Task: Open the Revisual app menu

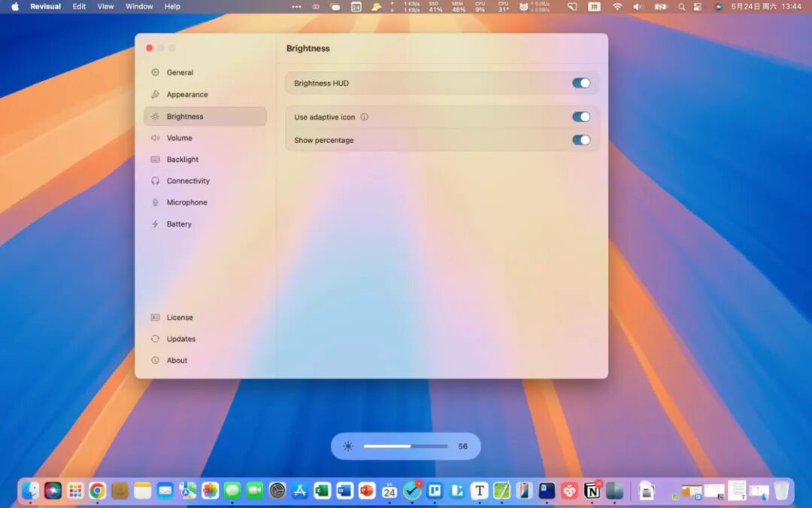Action: tap(46, 7)
